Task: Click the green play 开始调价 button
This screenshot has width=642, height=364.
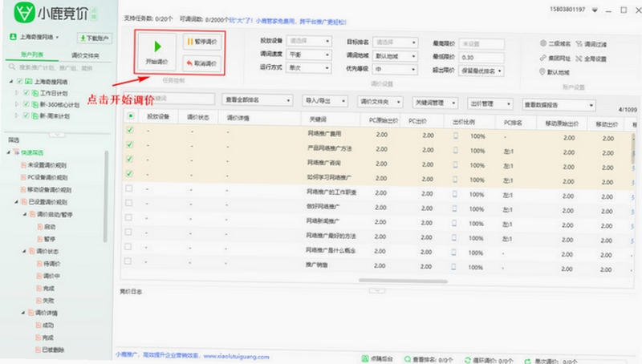Action: coord(157,51)
